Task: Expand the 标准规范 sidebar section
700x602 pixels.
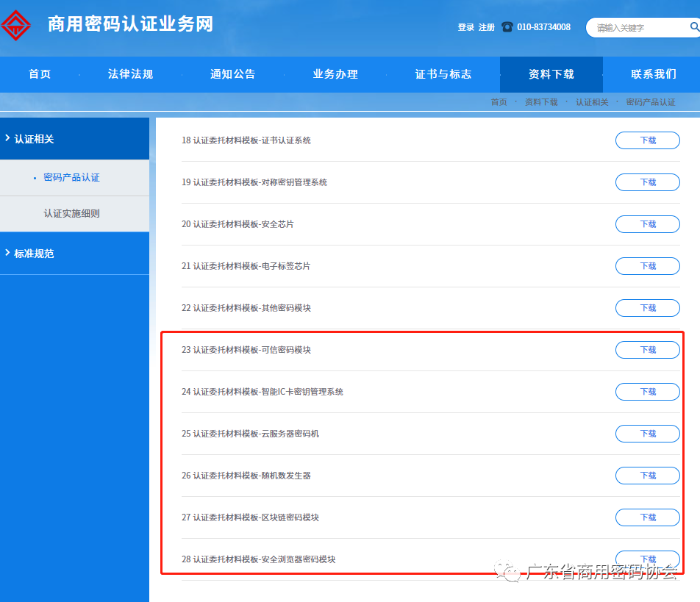Action: click(x=34, y=254)
